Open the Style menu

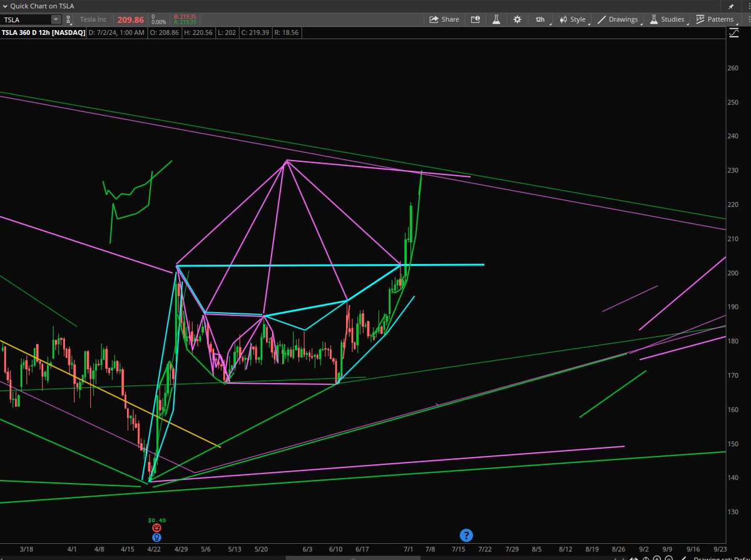pos(573,19)
